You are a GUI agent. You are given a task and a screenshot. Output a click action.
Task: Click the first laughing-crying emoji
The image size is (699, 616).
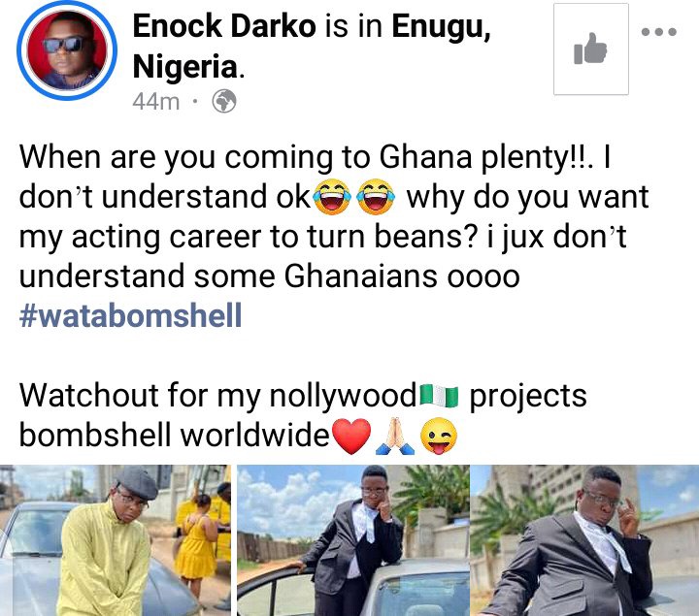(332, 197)
